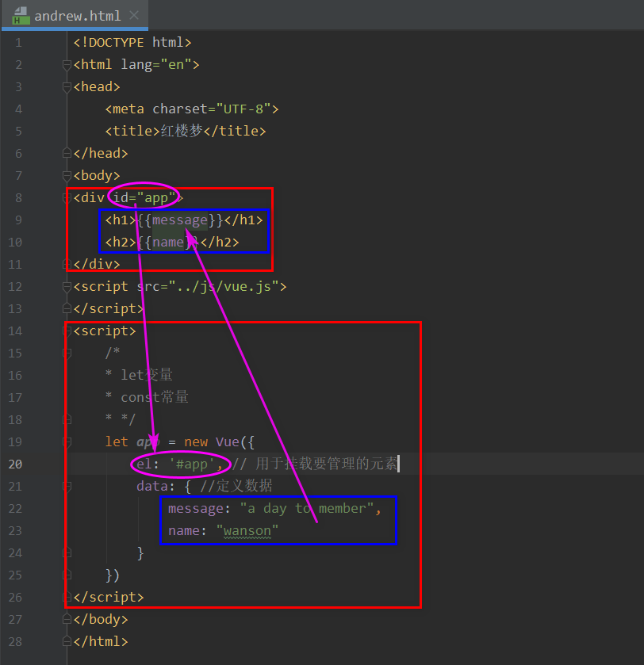The width and height of the screenshot is (644, 665).
Task: Collapse the new Vue fold on line 19
Action: tap(67, 442)
